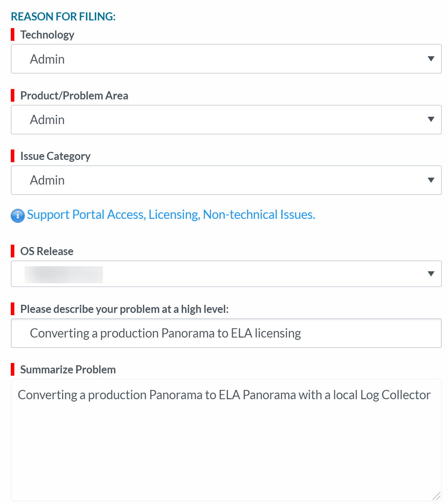Click the REASON FOR FILING heading
Screen dimensions: 448x504
[x=63, y=17]
